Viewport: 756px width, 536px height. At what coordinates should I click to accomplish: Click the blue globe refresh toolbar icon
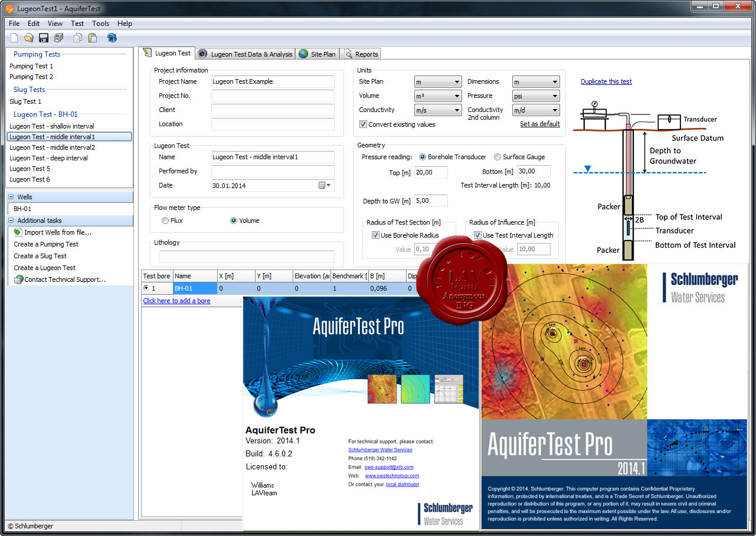click(112, 38)
